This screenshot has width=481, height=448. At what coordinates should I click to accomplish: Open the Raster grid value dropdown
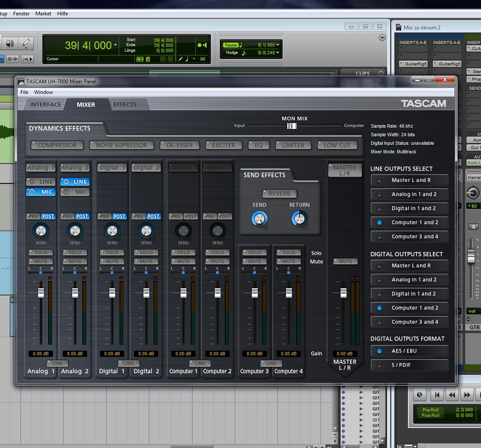coord(277,45)
